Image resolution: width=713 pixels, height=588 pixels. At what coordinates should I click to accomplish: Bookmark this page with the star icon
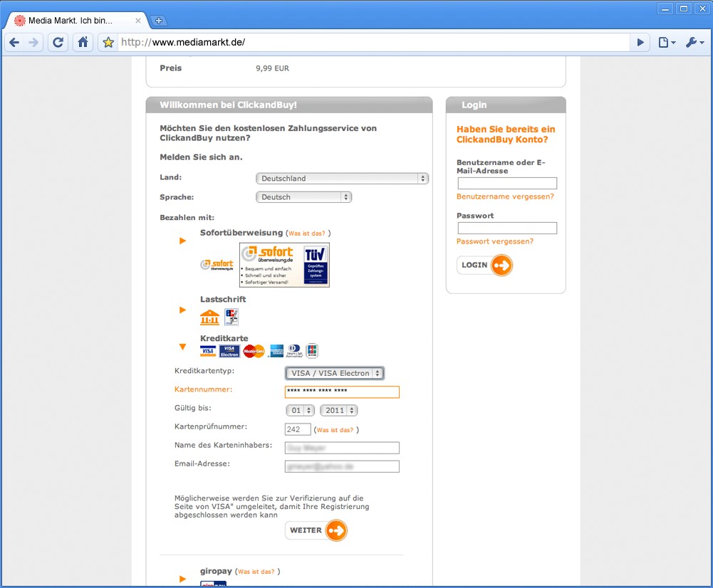108,43
